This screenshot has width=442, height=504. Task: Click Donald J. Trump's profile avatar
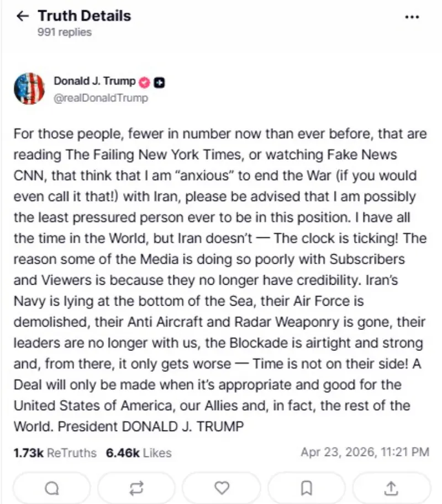point(29,88)
